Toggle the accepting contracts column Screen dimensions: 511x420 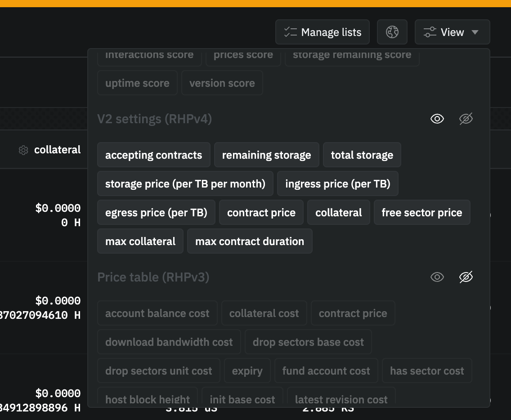click(x=153, y=155)
